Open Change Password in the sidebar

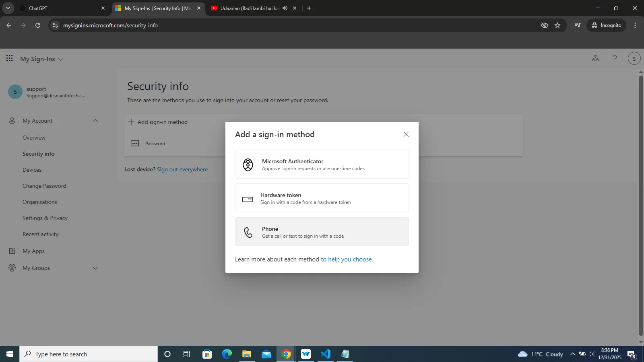44,186
